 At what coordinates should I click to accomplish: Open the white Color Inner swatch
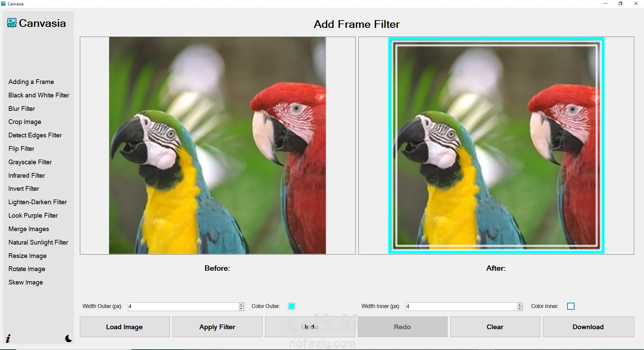[x=571, y=306]
